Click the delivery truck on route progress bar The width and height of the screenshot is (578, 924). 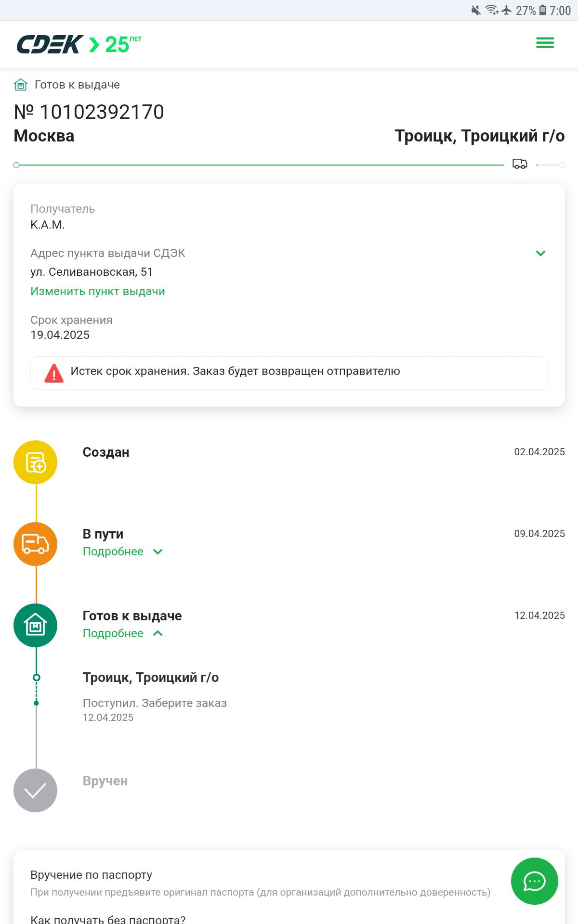520,164
